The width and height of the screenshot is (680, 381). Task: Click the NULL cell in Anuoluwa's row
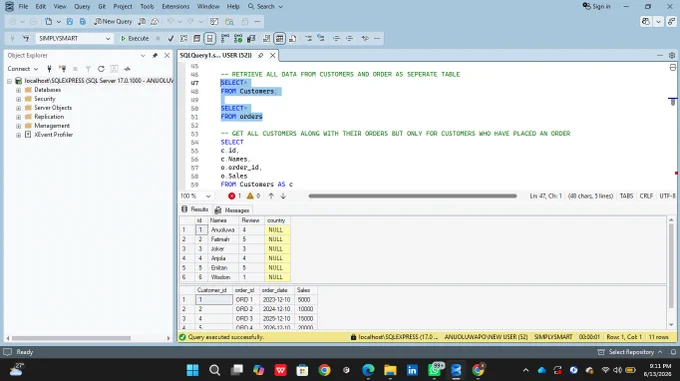pos(277,230)
